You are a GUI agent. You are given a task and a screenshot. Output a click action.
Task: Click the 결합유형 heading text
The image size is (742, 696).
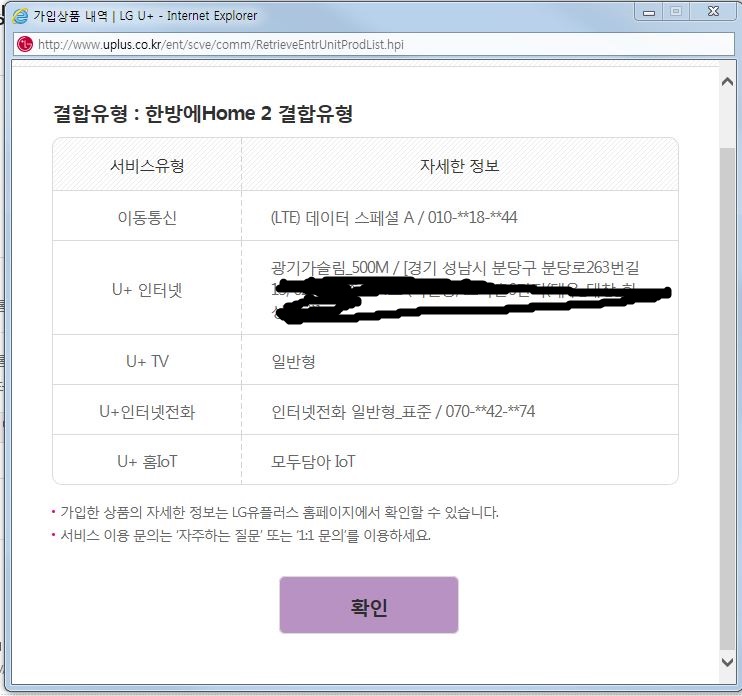(x=203, y=114)
